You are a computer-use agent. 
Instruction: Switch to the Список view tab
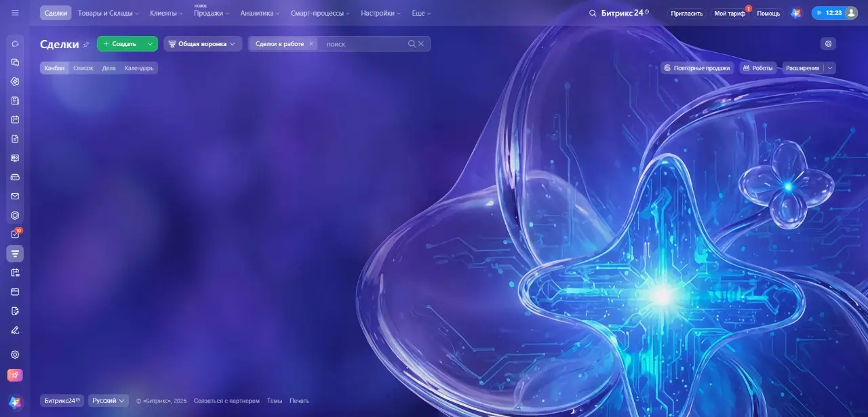[83, 68]
